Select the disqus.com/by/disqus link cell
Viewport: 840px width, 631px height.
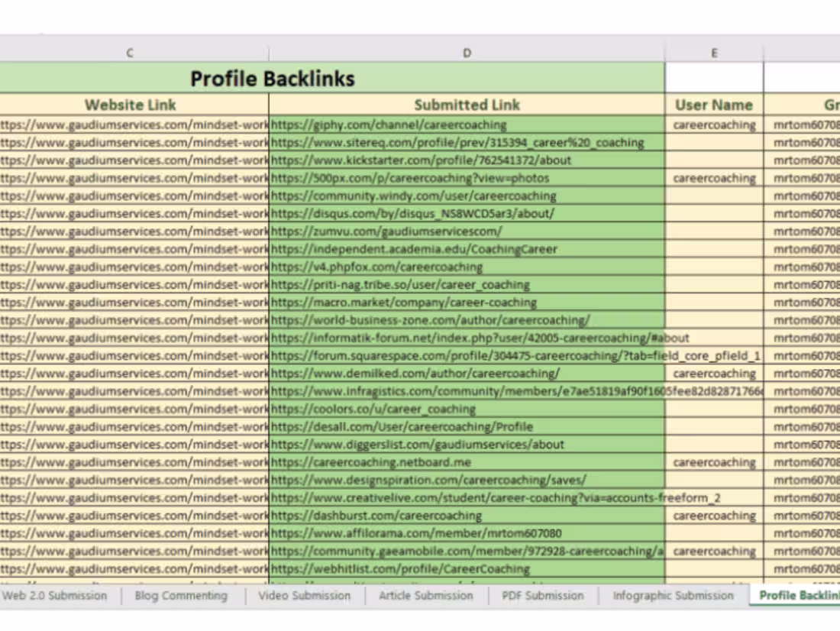pos(467,213)
